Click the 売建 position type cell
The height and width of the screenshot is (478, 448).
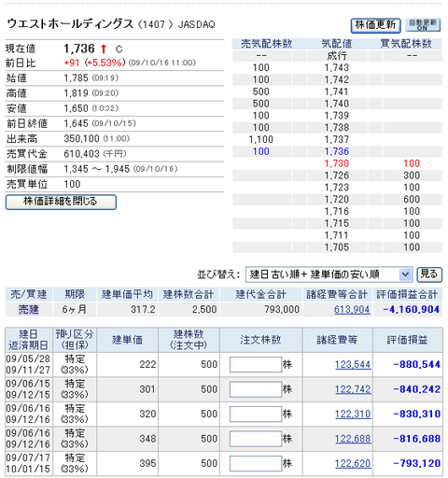(29, 309)
